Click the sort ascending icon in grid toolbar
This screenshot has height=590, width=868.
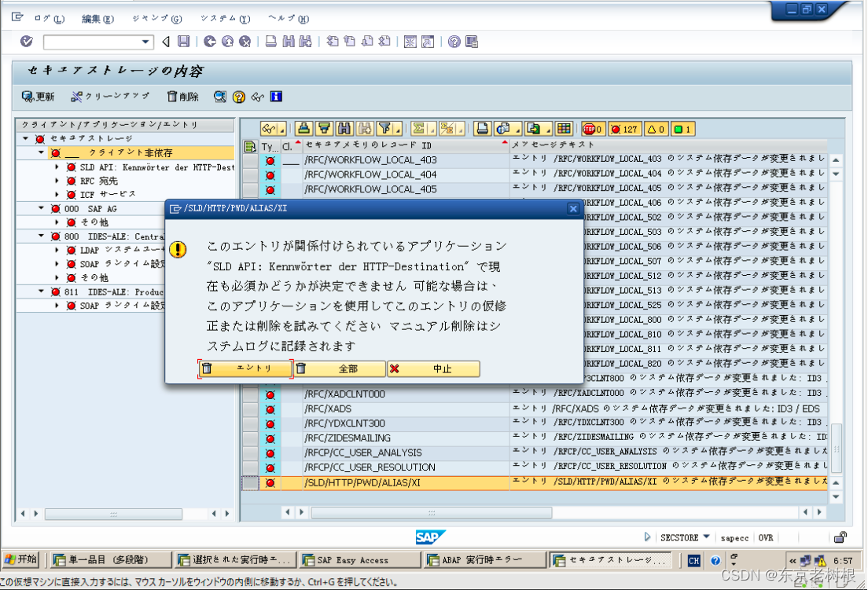[305, 128]
